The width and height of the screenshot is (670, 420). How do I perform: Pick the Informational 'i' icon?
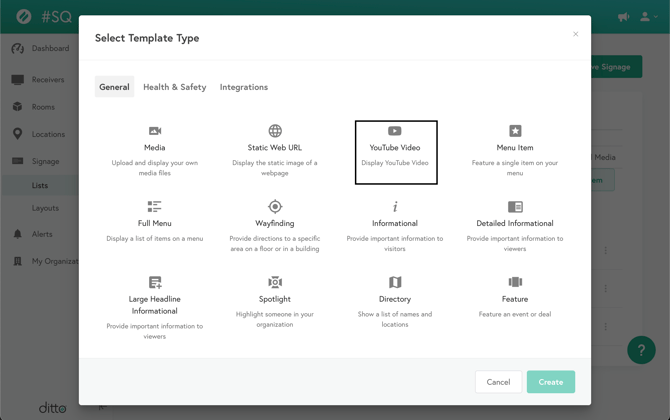point(395,207)
